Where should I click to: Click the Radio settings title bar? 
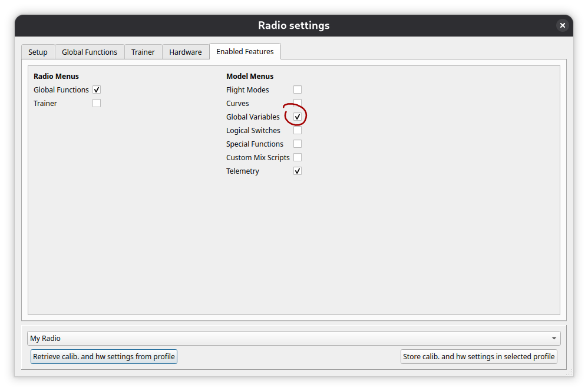coord(293,25)
